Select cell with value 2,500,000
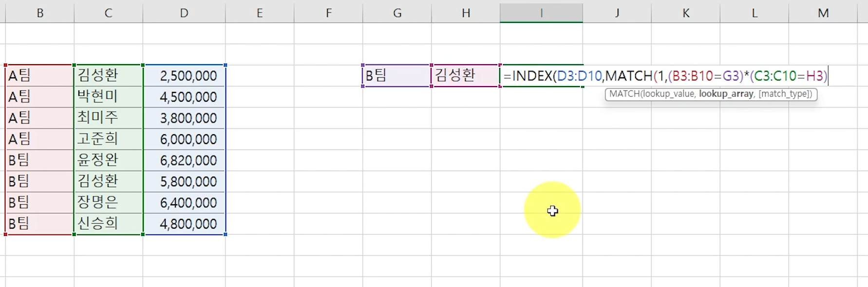Screen dimensions: 868x287 click(x=184, y=75)
